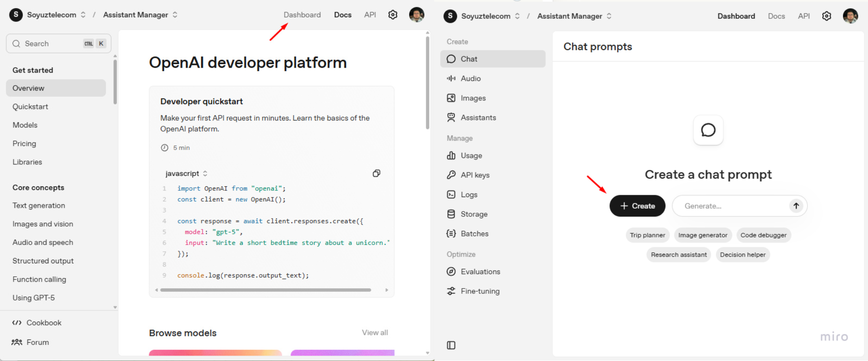Click the S organization logo in left window
Viewport: 868px width, 361px height.
point(16,15)
